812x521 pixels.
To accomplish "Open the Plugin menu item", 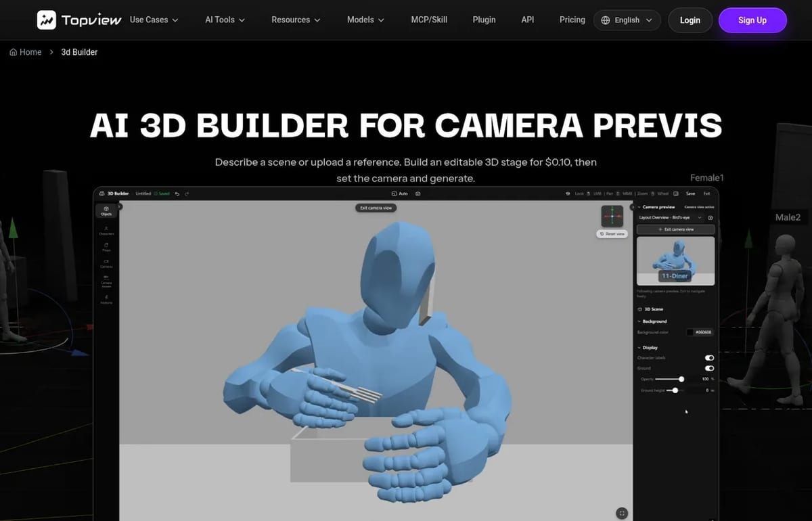I will pos(484,20).
